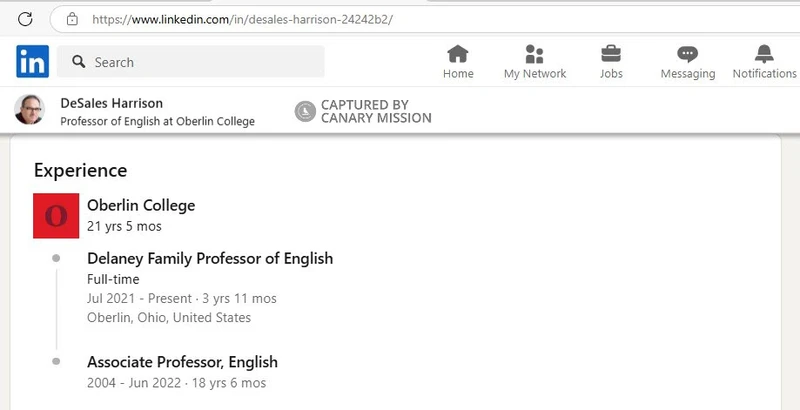Click the Jobs nav label
800x410 pixels.
[x=611, y=73]
